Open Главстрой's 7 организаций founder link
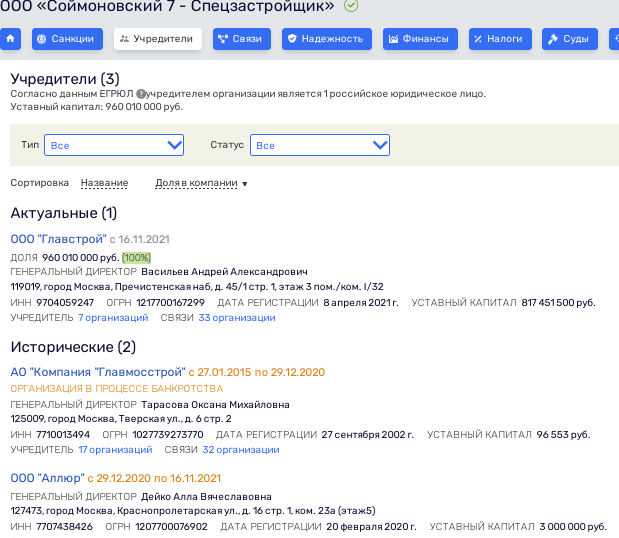The width and height of the screenshot is (619, 538). (113, 318)
